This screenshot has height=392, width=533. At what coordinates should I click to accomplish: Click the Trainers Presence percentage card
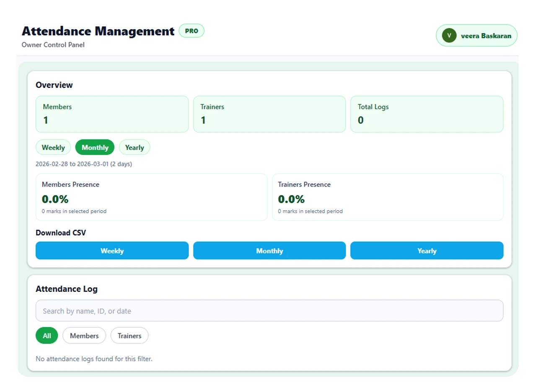pos(388,197)
